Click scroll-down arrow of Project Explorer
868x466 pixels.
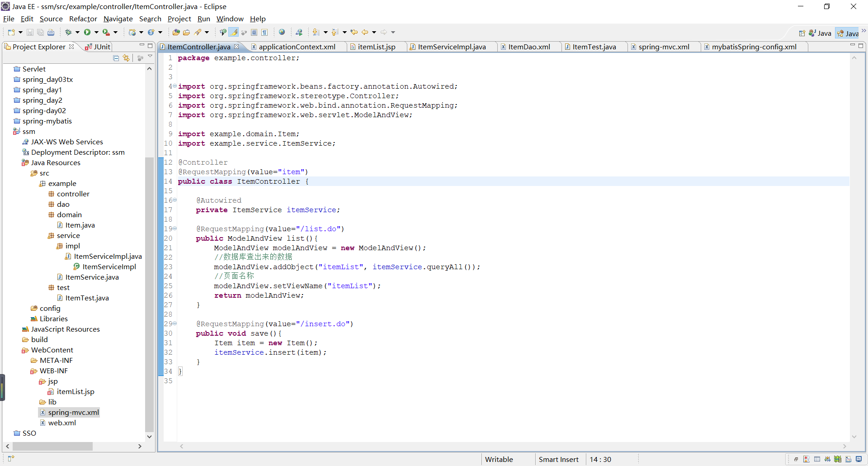[x=149, y=437]
